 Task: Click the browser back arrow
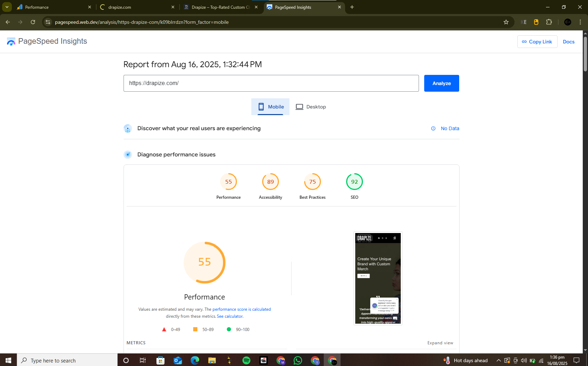8,22
